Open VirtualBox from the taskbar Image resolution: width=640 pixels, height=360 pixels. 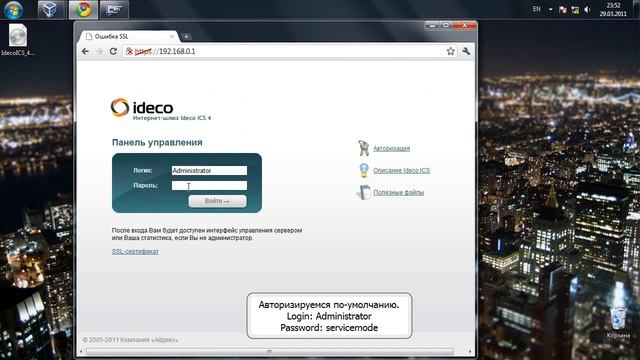click(x=51, y=9)
